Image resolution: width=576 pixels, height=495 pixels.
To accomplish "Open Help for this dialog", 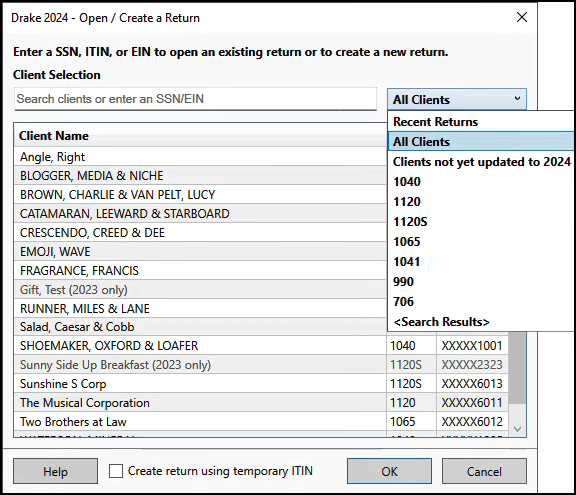I will coord(55,471).
